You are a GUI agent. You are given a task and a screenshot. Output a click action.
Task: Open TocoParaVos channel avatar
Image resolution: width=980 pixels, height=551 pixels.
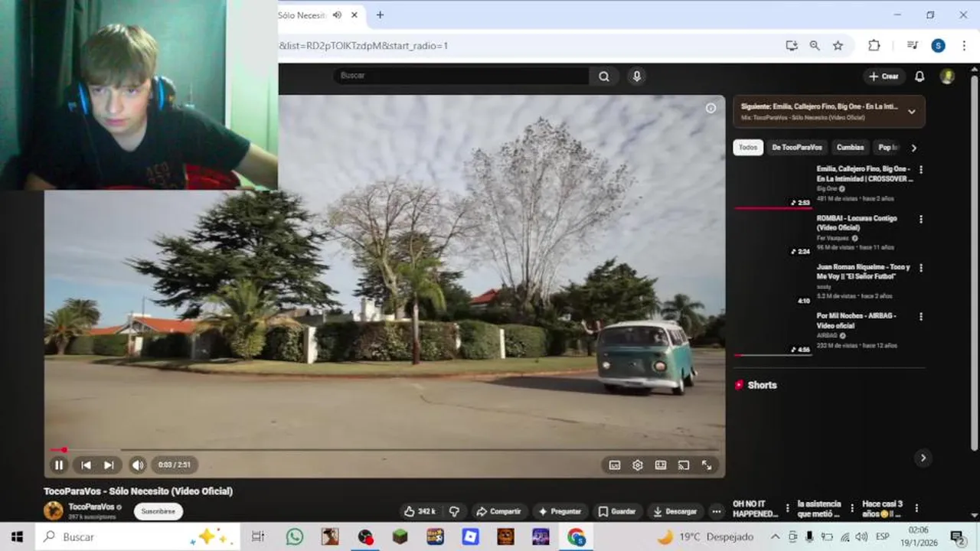(54, 510)
